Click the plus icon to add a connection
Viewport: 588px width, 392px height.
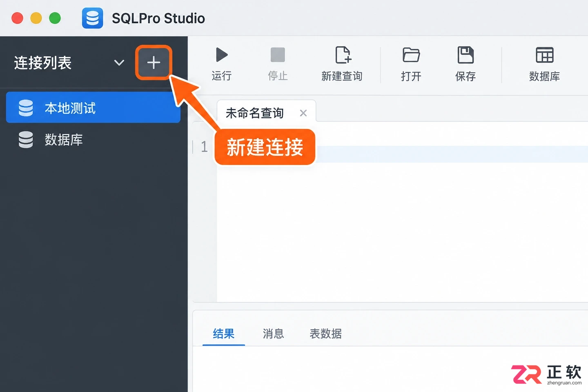click(154, 62)
